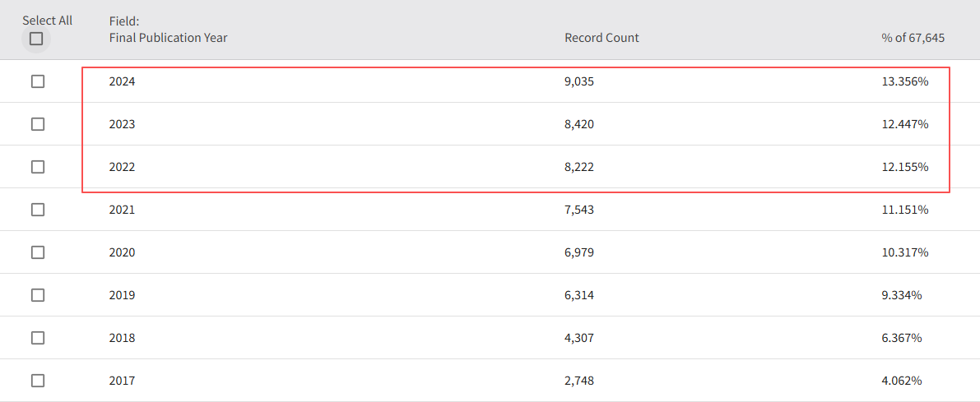Image resolution: width=980 pixels, height=402 pixels.
Task: Click the Final Publication Year header
Action: pyautogui.click(x=168, y=38)
